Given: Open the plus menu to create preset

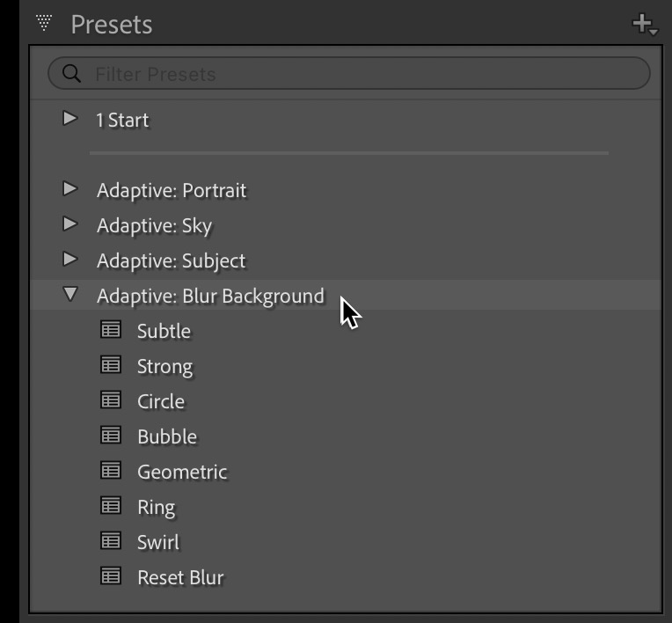Looking at the screenshot, I should tap(644, 24).
